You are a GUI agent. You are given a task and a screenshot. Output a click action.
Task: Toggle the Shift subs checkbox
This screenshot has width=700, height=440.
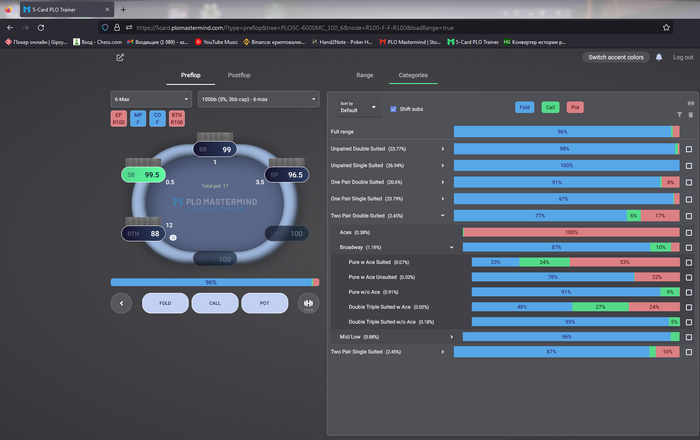click(x=393, y=109)
